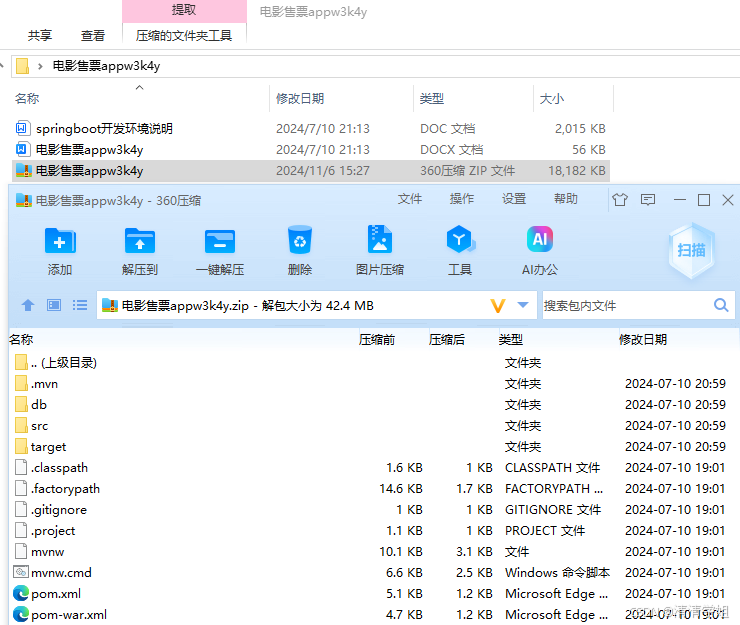Screen dimensions: 740x625
Task: Select the db folder
Action: click(39, 405)
